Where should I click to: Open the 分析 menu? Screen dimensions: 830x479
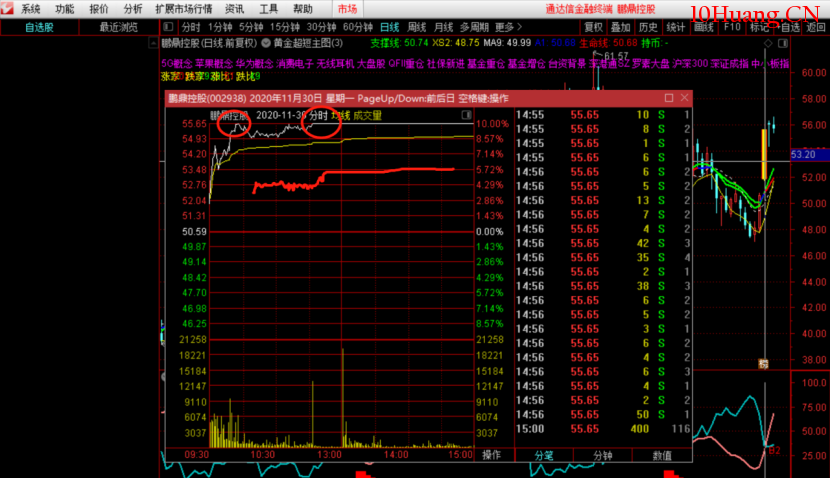(133, 9)
